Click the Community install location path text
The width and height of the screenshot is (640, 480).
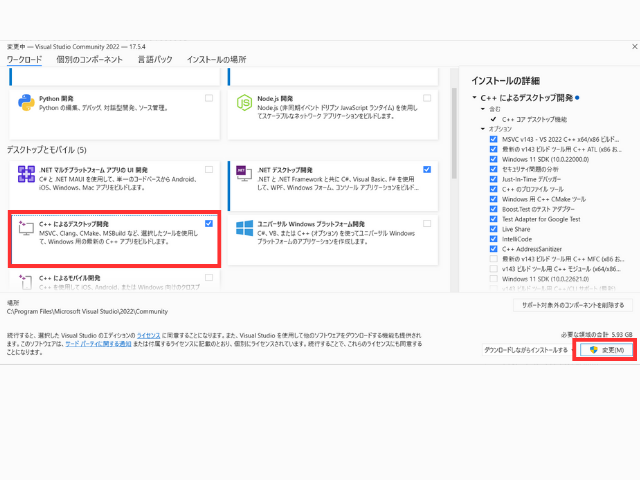coord(87,311)
